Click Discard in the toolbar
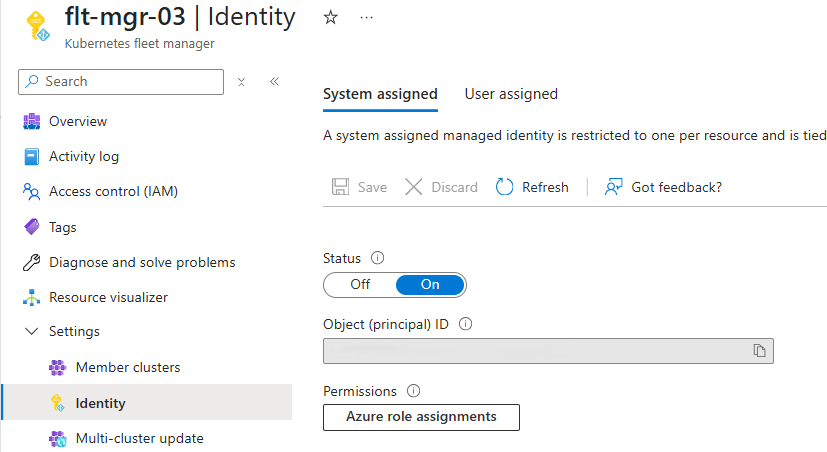The height and width of the screenshot is (452, 827). 441,187
